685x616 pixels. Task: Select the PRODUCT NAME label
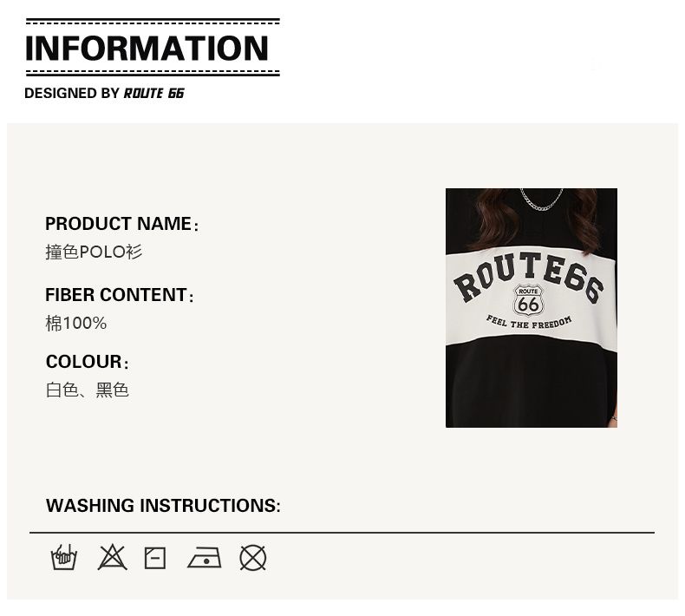click(119, 224)
